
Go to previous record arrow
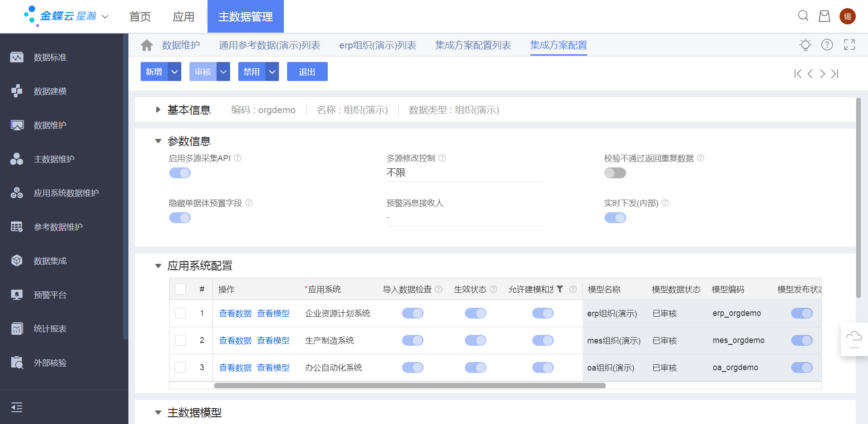point(810,74)
